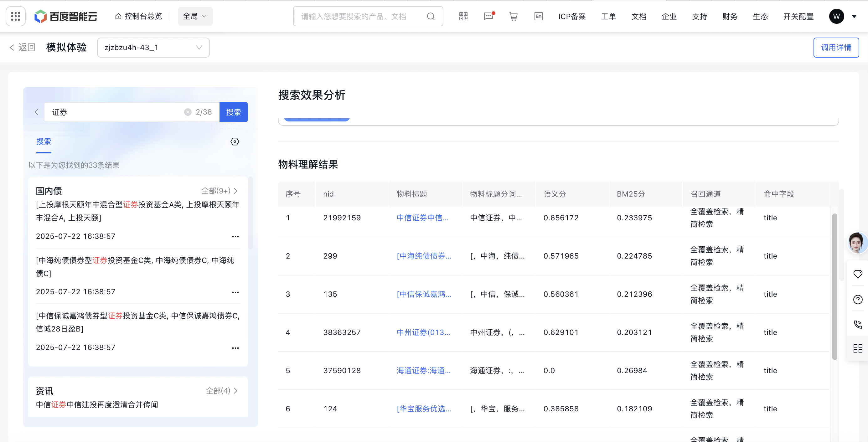Open the messages notification icon

(488, 16)
